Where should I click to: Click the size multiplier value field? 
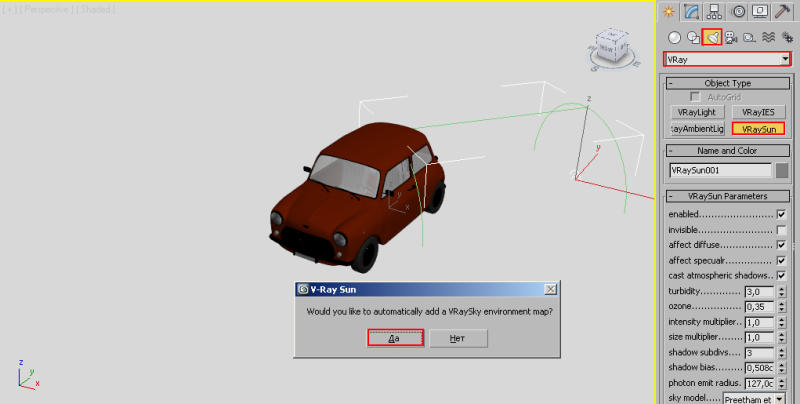click(759, 338)
